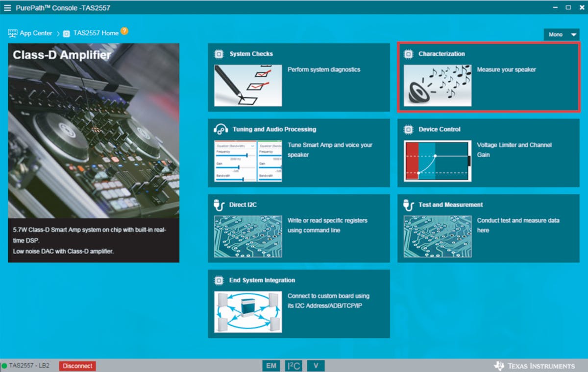Screen dimensions: 588x372
Task: Toggle the EM status bar button
Action: 271,366
